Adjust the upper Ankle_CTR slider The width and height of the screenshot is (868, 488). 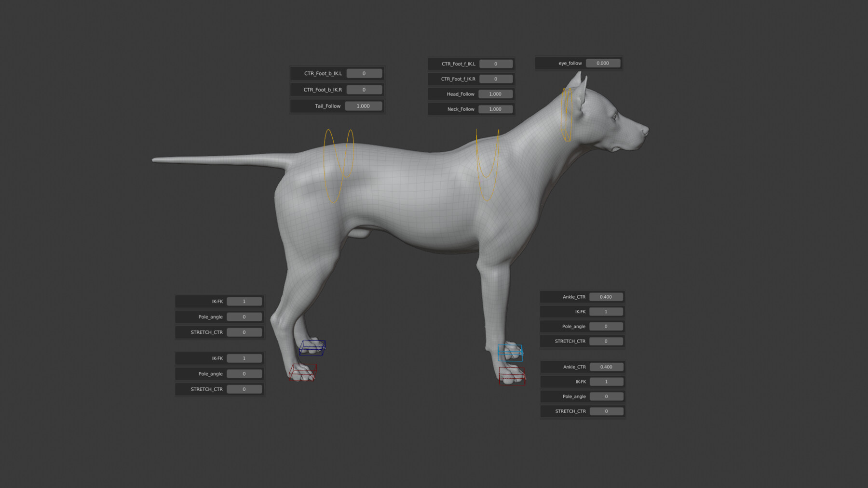click(606, 297)
